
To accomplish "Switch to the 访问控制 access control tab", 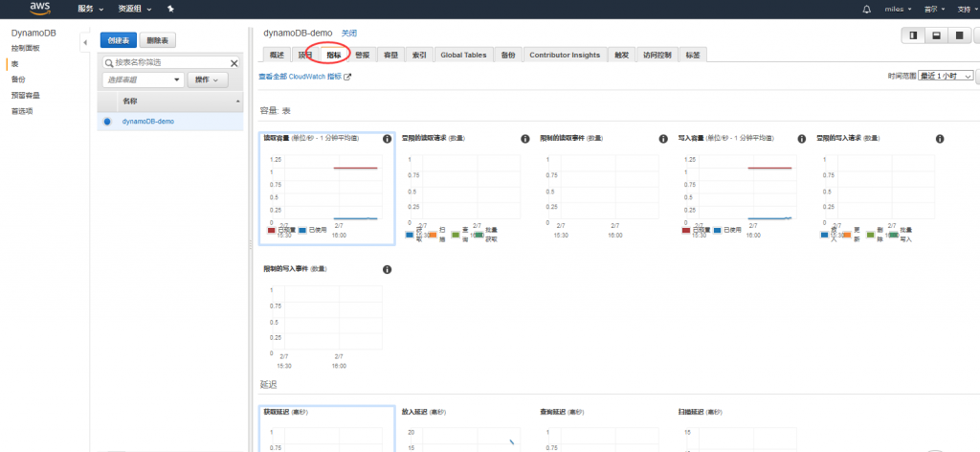I will [657, 55].
